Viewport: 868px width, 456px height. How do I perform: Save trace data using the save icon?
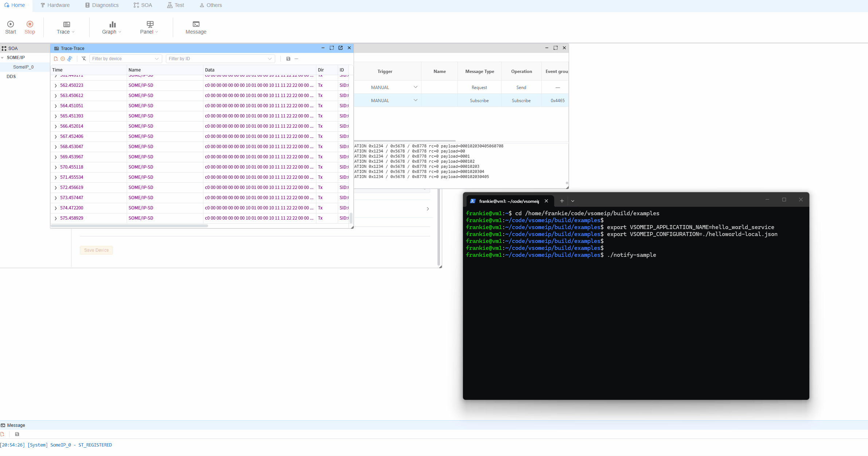pos(288,59)
